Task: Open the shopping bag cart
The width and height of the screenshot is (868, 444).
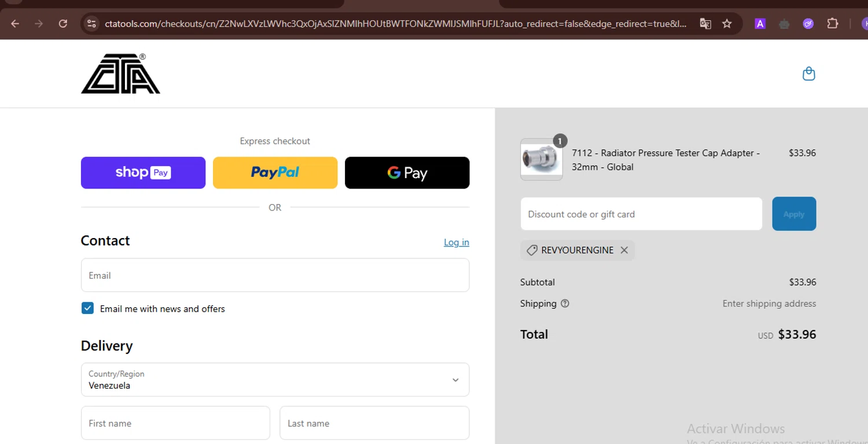Action: (x=809, y=74)
